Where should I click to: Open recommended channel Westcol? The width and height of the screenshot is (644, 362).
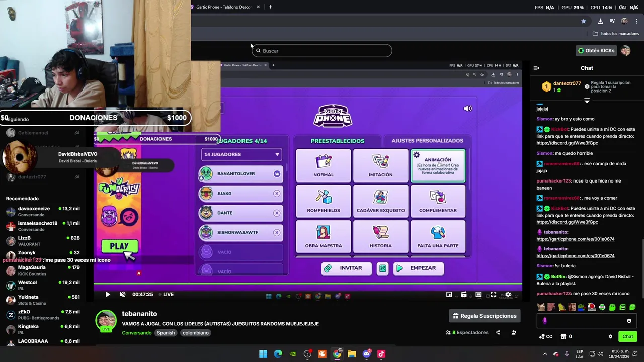point(43,285)
